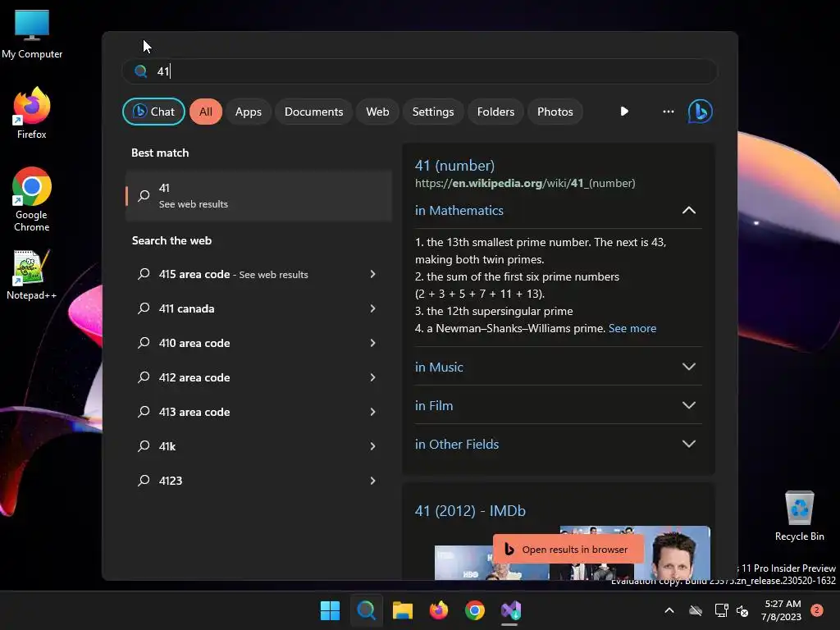The image size is (840, 630).
Task: Open the best match 41 web result
Action: (x=258, y=195)
